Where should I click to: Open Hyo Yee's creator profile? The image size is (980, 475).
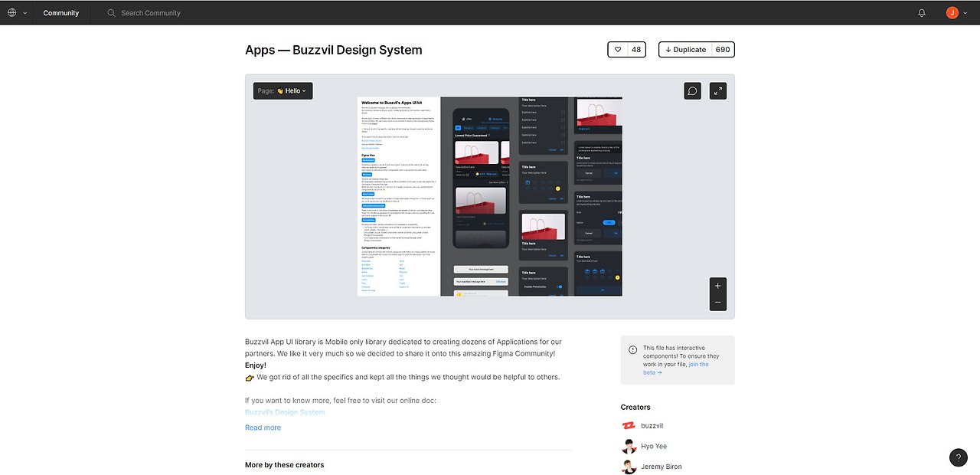[x=654, y=446]
